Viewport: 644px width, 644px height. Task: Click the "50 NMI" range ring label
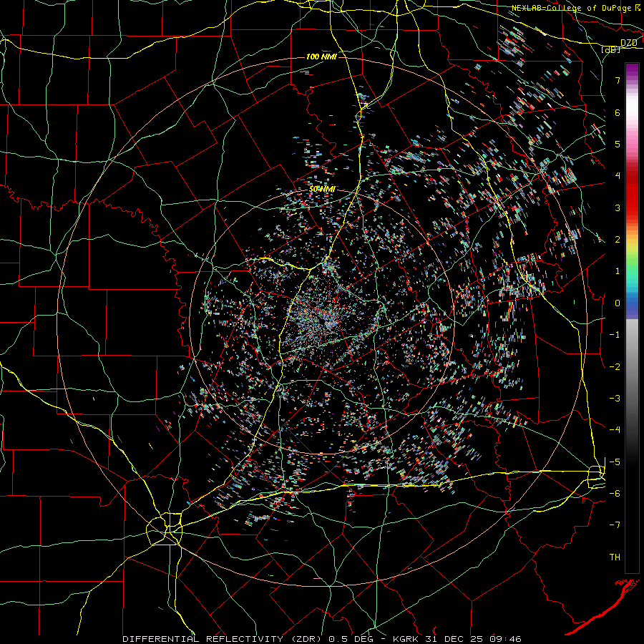322,190
